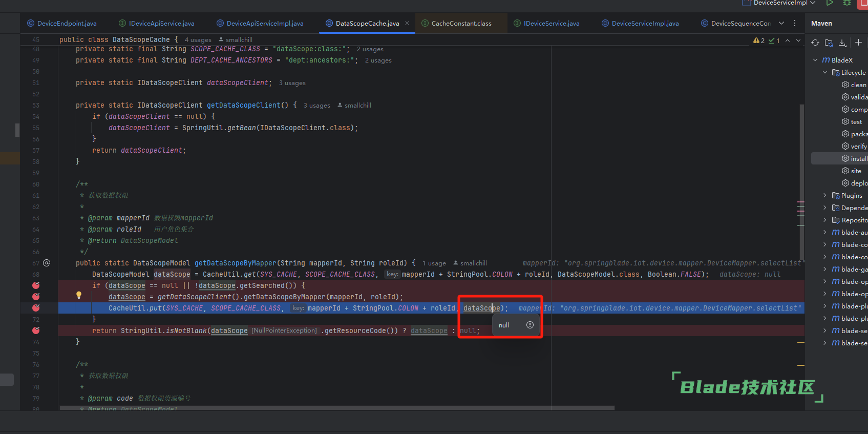Click the 'null' value in the tooltip
This screenshot has height=434, width=868.
click(x=504, y=325)
